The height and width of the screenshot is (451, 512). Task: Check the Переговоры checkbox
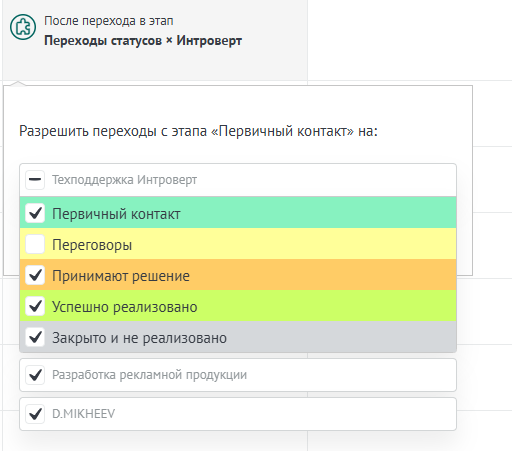point(35,244)
